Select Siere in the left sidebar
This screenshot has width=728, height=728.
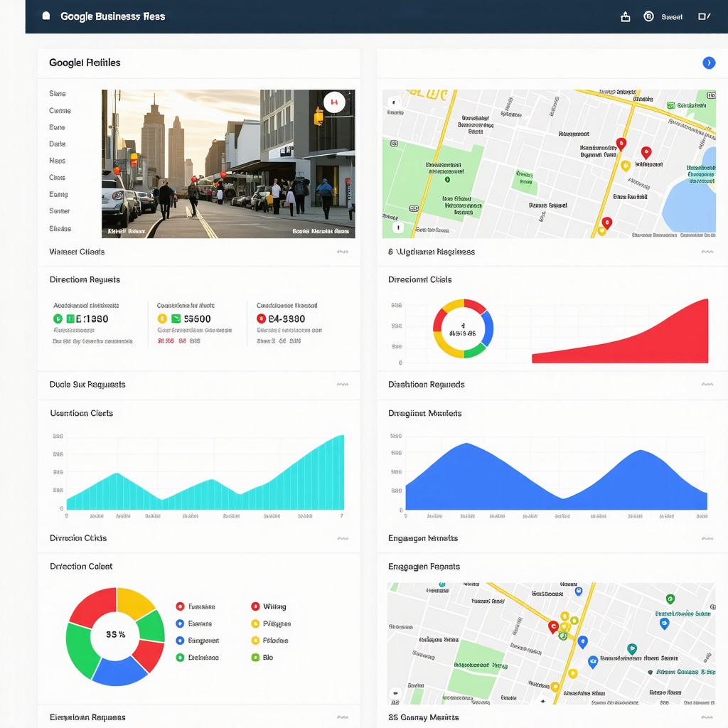point(57,93)
